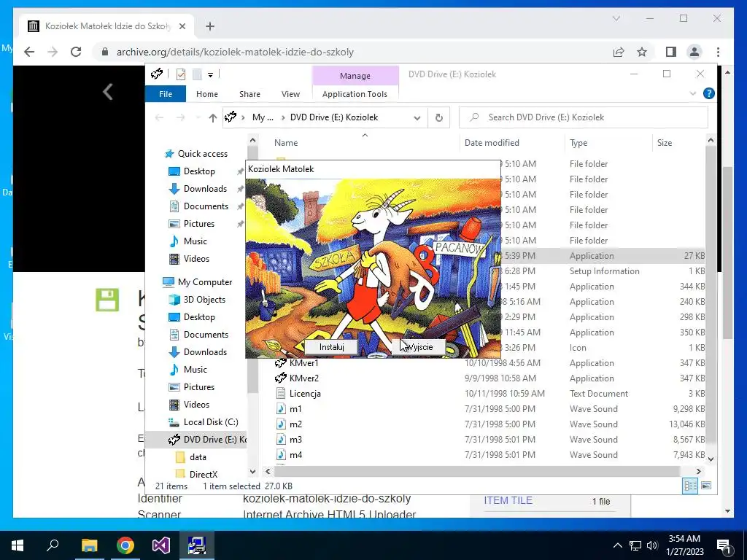Select Local Disk (C:) in navigation pane
Viewport: 747px width, 560px height.
[x=211, y=422]
